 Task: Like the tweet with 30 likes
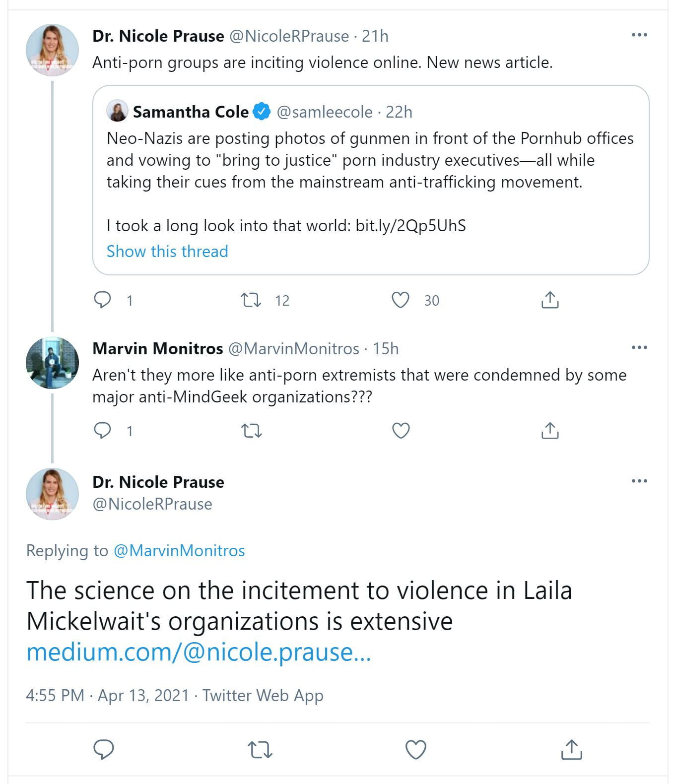click(401, 300)
